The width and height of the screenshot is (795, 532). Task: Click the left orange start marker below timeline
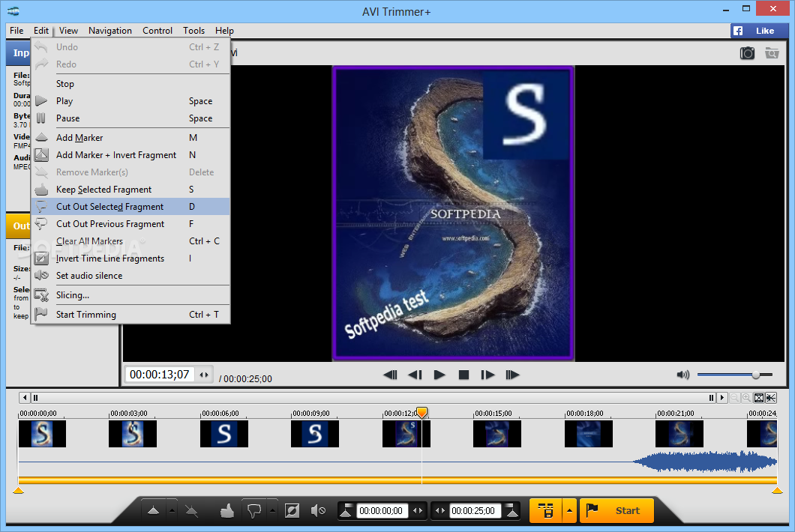click(x=18, y=490)
